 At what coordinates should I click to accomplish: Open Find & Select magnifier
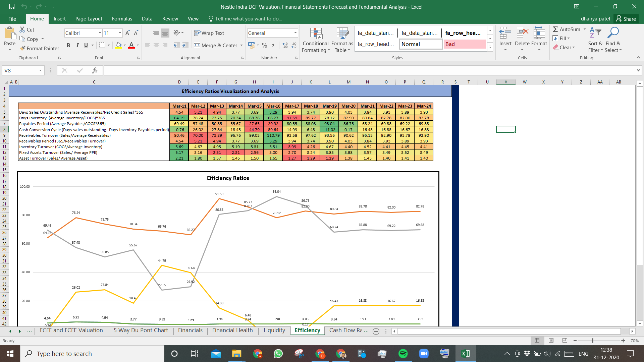(x=613, y=40)
